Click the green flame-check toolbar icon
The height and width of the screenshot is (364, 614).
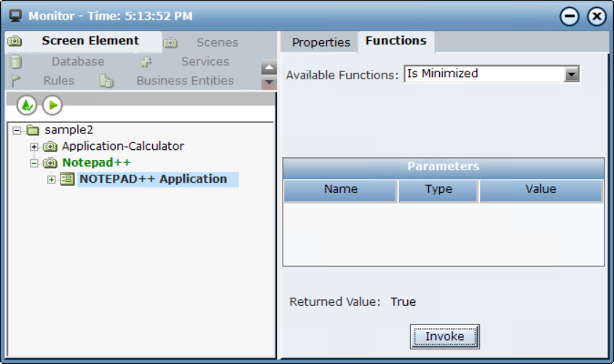click(x=27, y=106)
